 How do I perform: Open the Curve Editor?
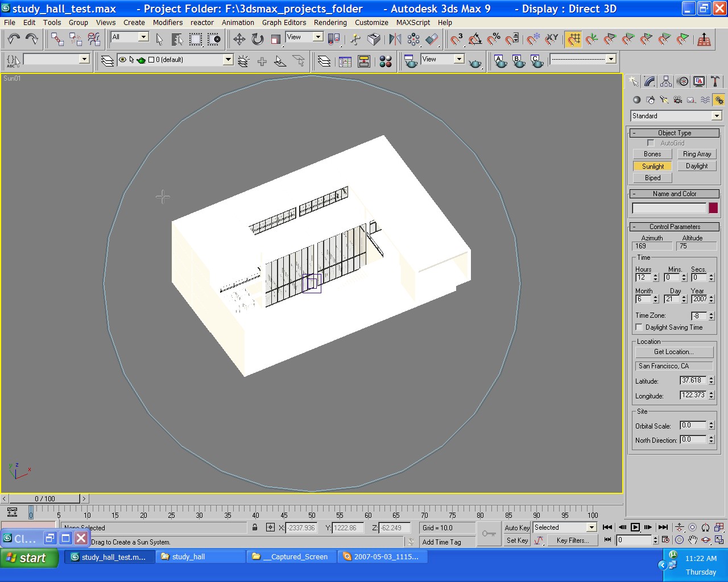[x=345, y=61]
